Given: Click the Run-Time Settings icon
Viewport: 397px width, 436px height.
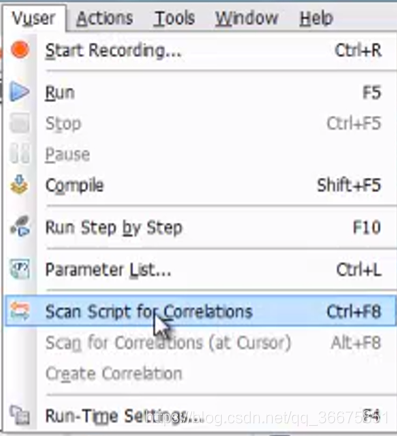Looking at the screenshot, I should [x=20, y=415].
